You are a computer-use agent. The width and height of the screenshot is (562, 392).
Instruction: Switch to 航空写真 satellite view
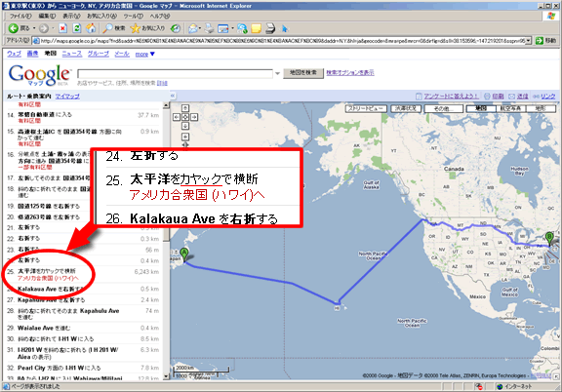510,108
